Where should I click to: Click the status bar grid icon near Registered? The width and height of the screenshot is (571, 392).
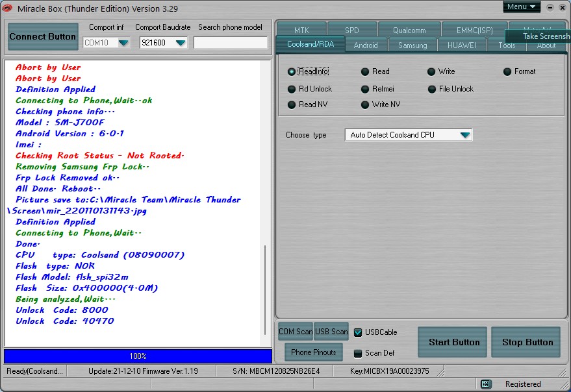pos(485,384)
